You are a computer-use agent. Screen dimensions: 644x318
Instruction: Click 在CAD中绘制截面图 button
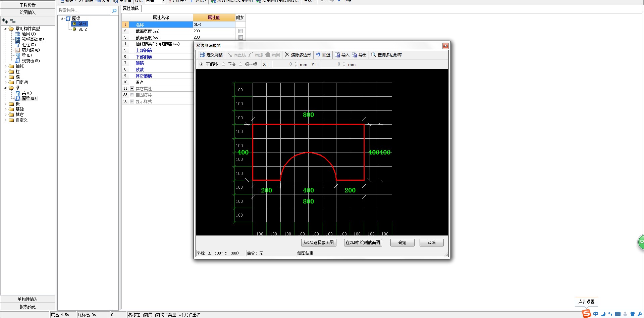click(363, 242)
